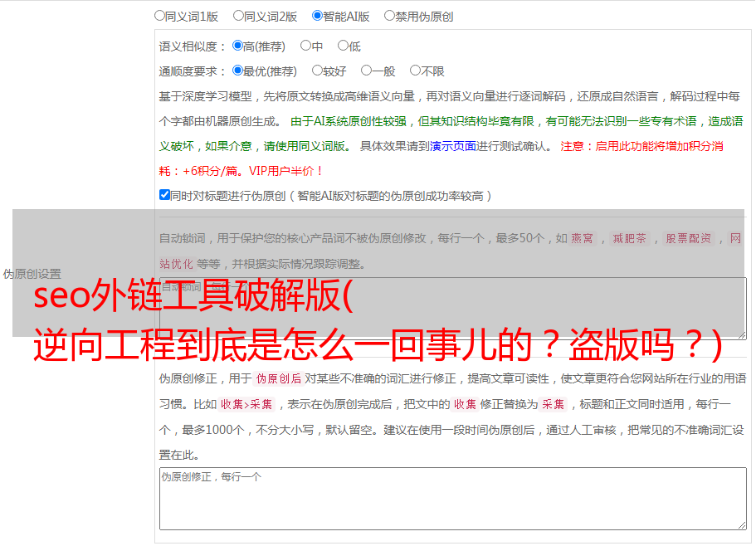Toggle 同时对标题进行伪原创 checkbox
Screen dimensions: 756x546
[164, 195]
